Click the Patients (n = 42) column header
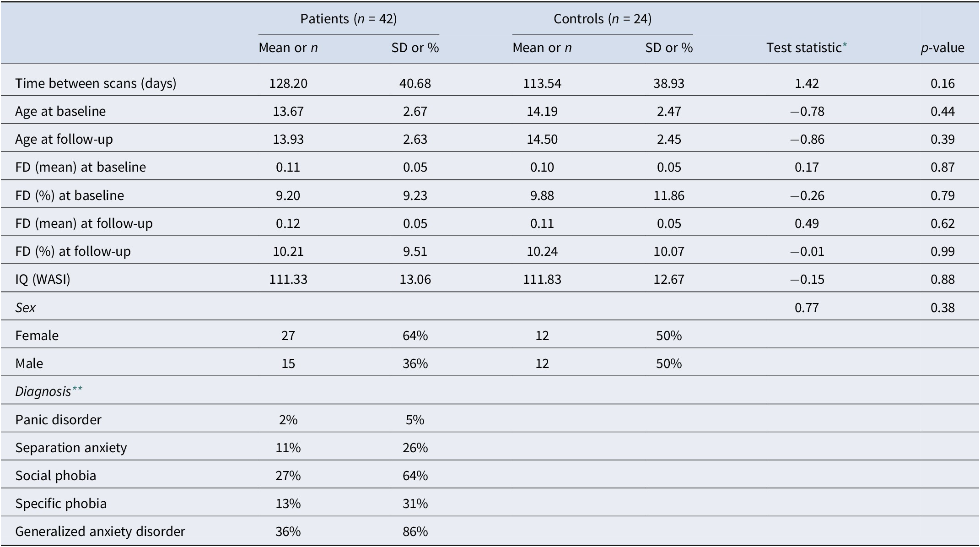Image resolution: width=980 pixels, height=547 pixels. (348, 19)
